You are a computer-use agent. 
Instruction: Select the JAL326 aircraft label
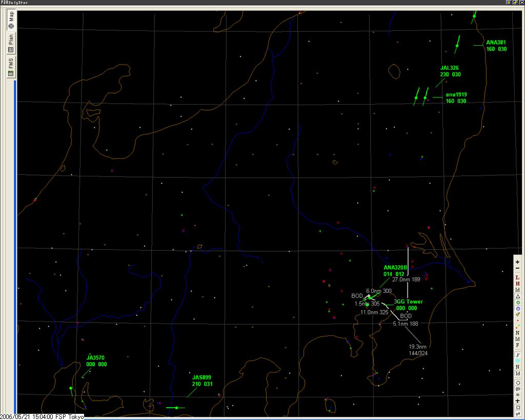click(x=450, y=71)
